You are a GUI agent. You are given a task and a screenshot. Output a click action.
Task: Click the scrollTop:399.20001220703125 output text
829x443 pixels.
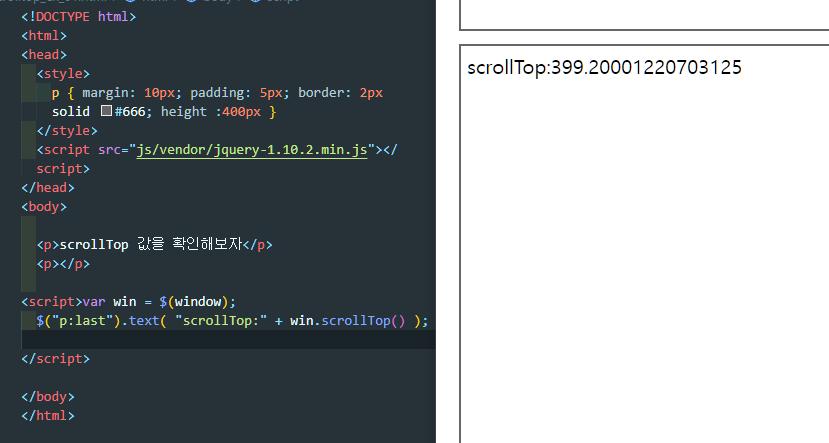tap(604, 68)
